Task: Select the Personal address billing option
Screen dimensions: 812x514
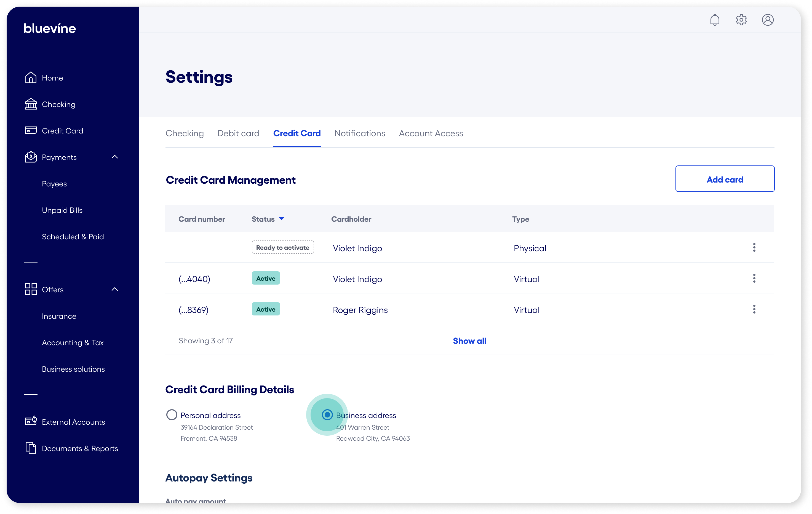Action: [x=172, y=415]
